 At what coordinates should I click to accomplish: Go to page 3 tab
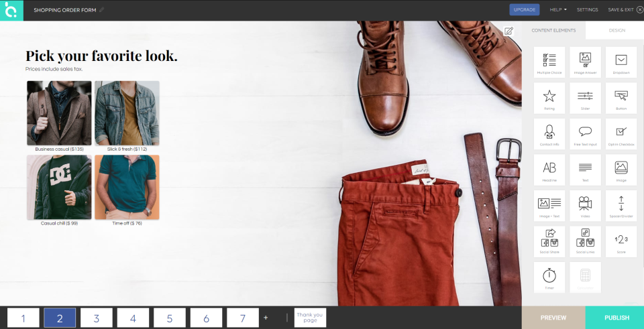click(x=97, y=318)
